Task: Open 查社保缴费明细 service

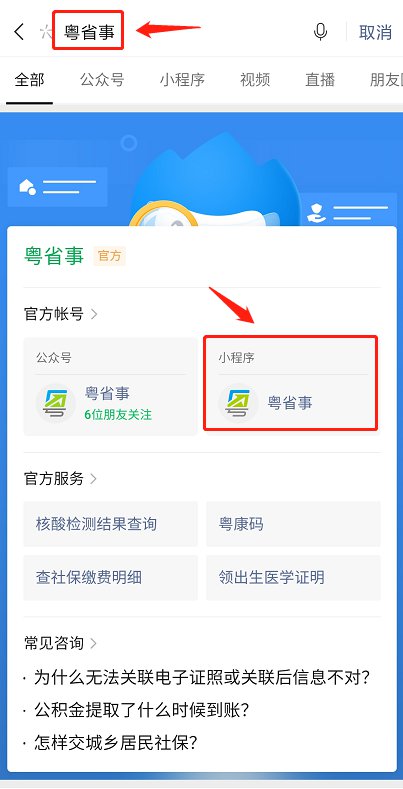Action: tap(111, 577)
